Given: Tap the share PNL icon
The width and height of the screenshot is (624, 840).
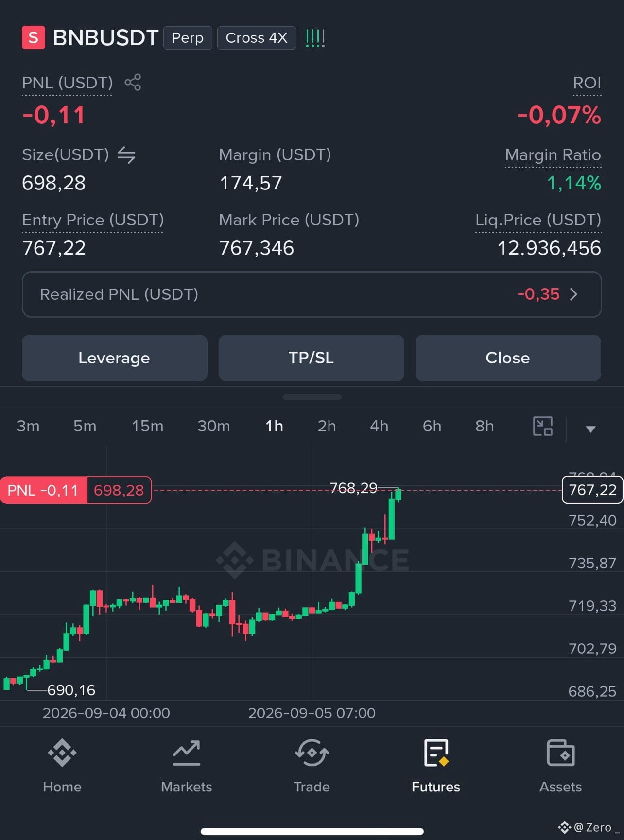Looking at the screenshot, I should click(133, 82).
